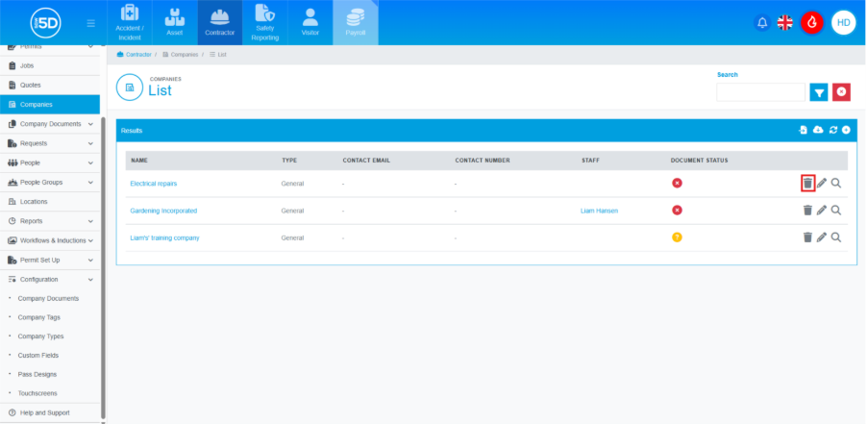
Task: Click into the Search input field
Action: coord(760,92)
